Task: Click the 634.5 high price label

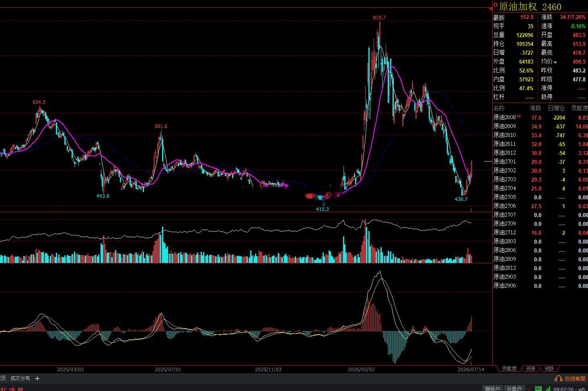Action: click(x=39, y=102)
